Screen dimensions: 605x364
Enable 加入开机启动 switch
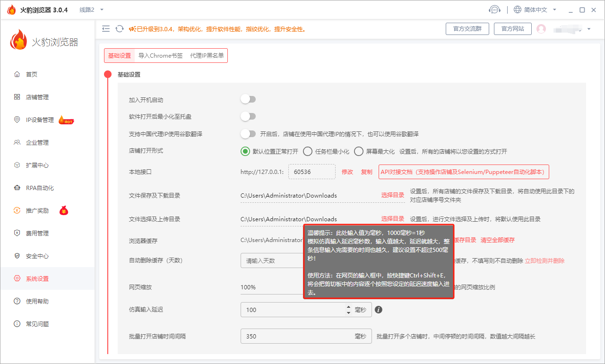(x=248, y=99)
